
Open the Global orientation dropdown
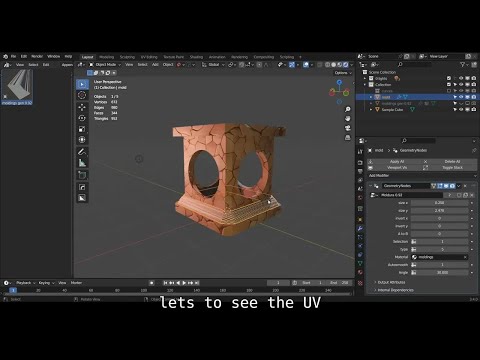click(x=213, y=65)
